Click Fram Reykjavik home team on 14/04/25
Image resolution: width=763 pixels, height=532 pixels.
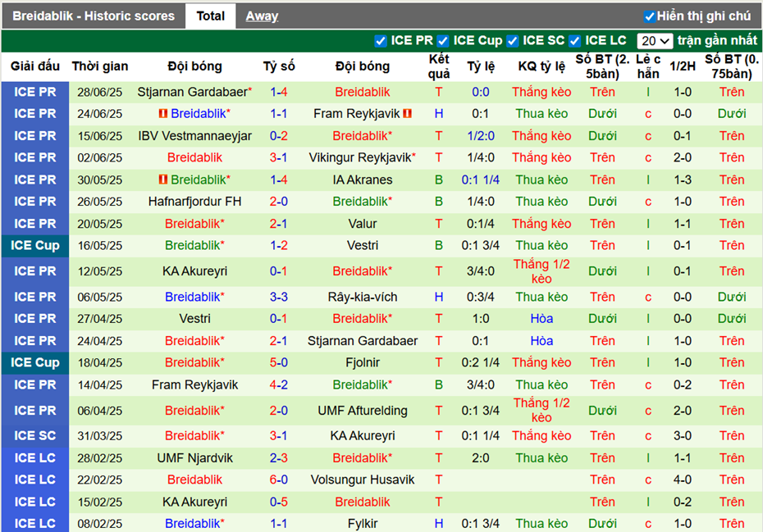coord(194,384)
